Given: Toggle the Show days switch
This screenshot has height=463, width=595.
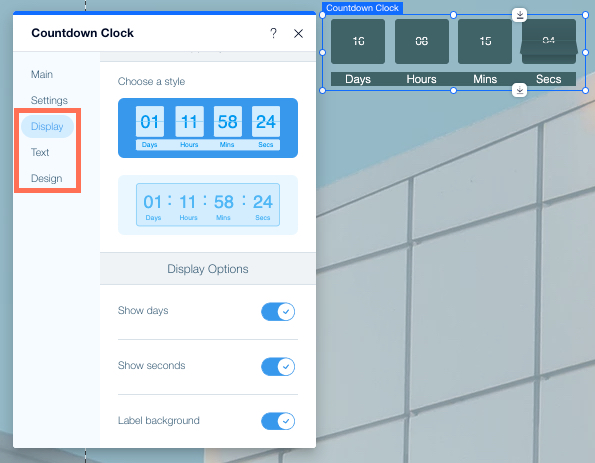Looking at the screenshot, I should (x=278, y=312).
